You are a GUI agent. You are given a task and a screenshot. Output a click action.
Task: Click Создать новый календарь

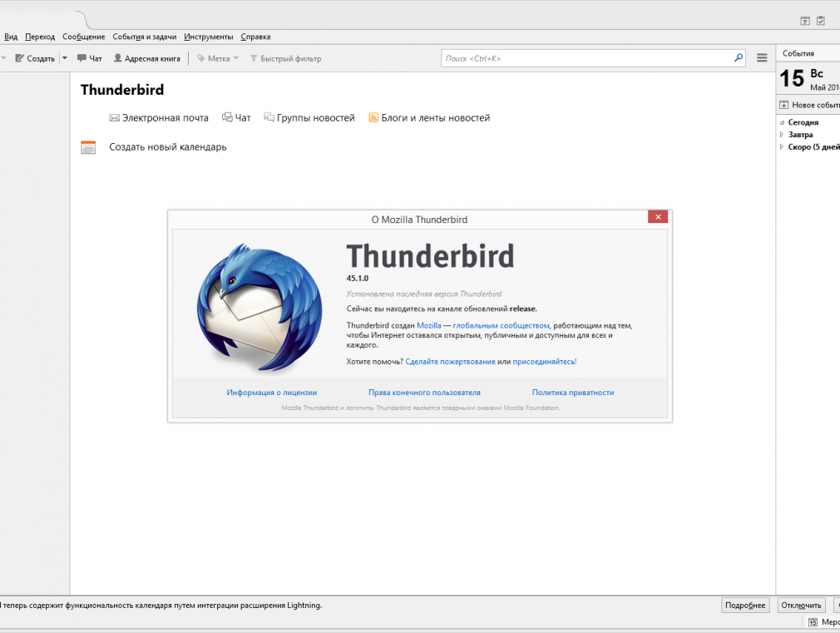168,147
